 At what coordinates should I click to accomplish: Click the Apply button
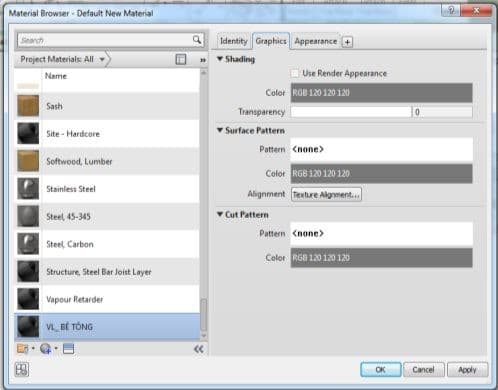click(x=467, y=370)
